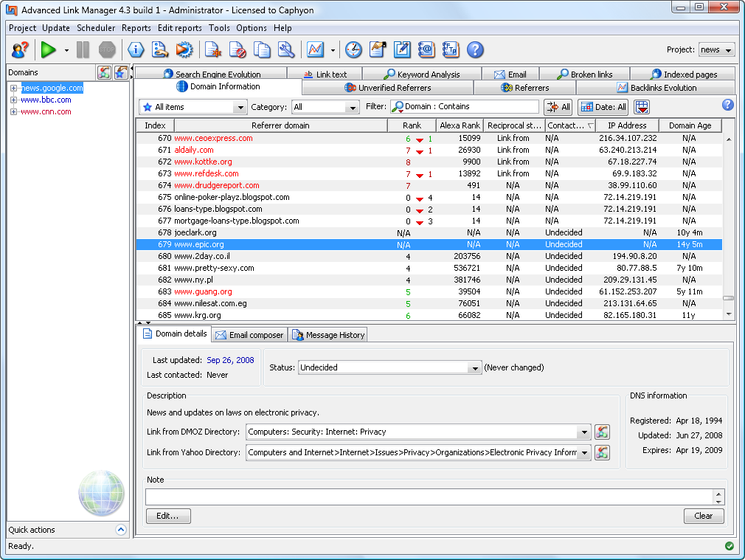Click the hand-writing report toolbar icon

[x=378, y=49]
